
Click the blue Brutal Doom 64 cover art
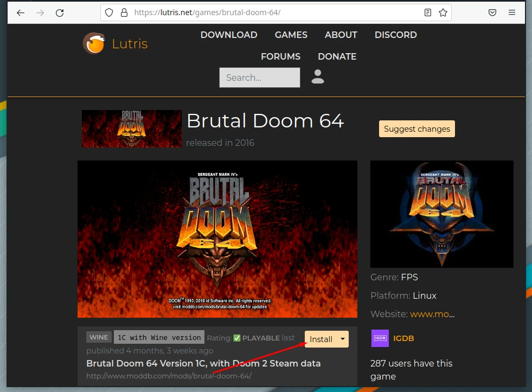(x=442, y=214)
